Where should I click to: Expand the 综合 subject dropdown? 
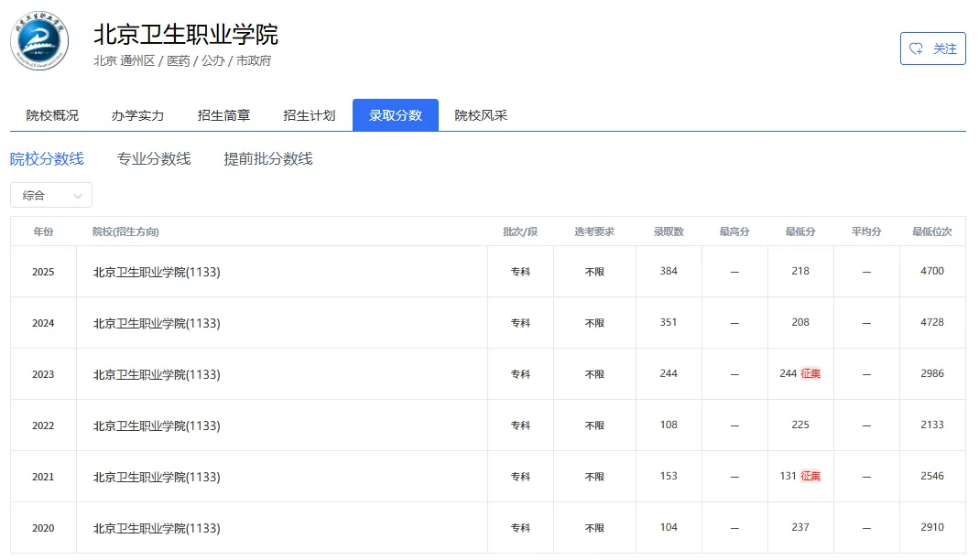pos(51,195)
